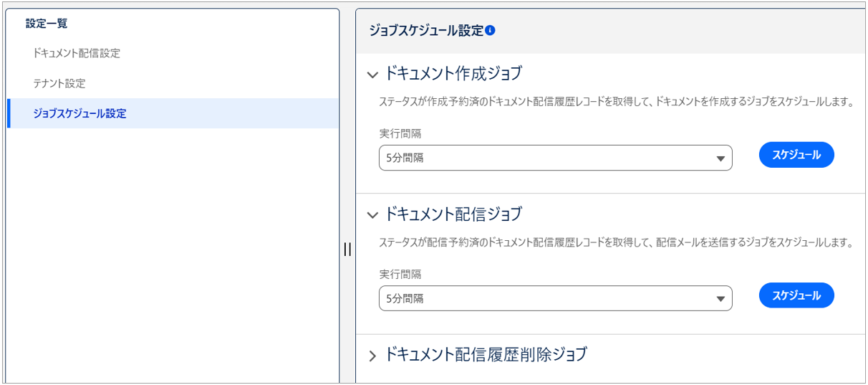Click dropdown arrow of ドキュメント作成ジョブ interval
Image resolution: width=868 pixels, height=385 pixels.
(x=720, y=158)
